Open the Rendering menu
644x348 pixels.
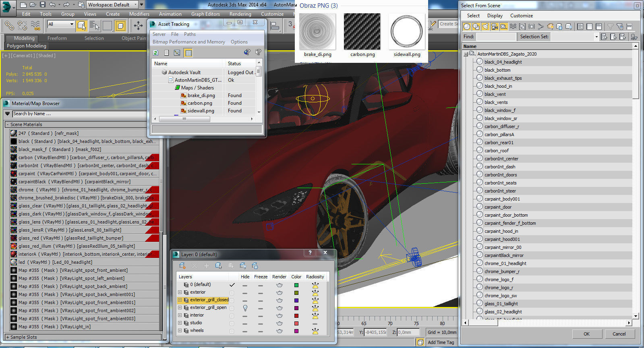[x=240, y=14]
